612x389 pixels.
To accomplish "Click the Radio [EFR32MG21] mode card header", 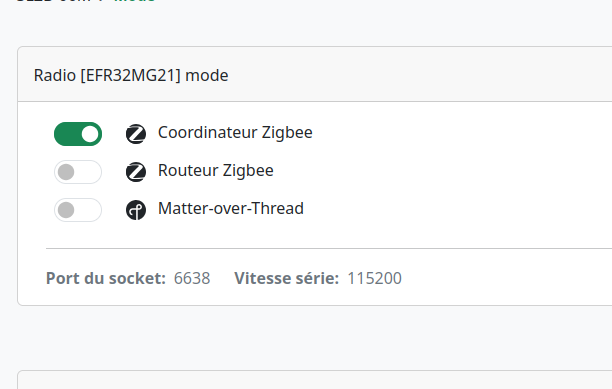I will click(x=315, y=75).
